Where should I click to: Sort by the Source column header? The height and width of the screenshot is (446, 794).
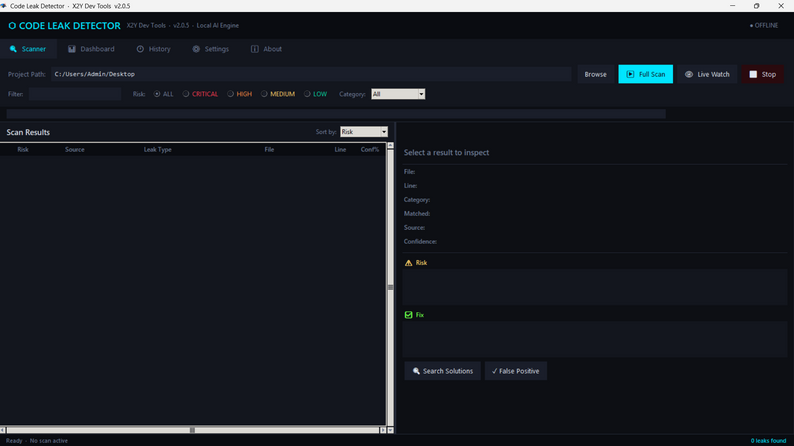click(74, 149)
